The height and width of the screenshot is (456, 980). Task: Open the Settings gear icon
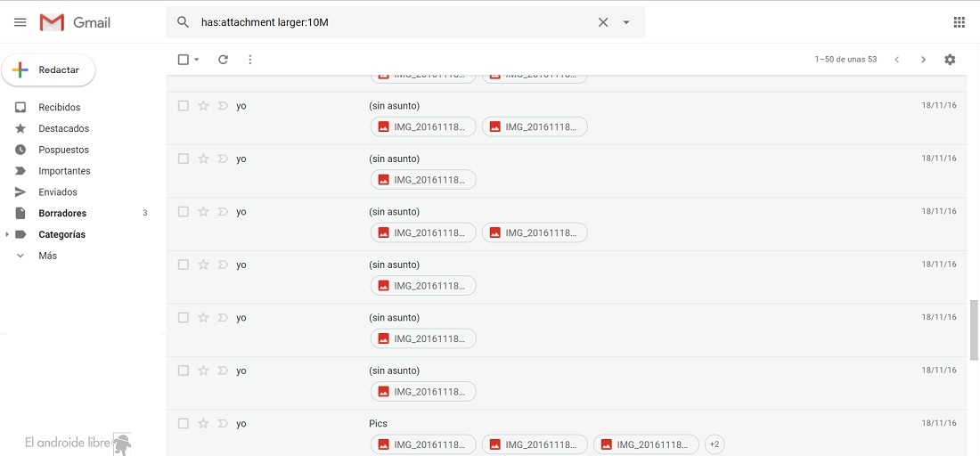950,60
